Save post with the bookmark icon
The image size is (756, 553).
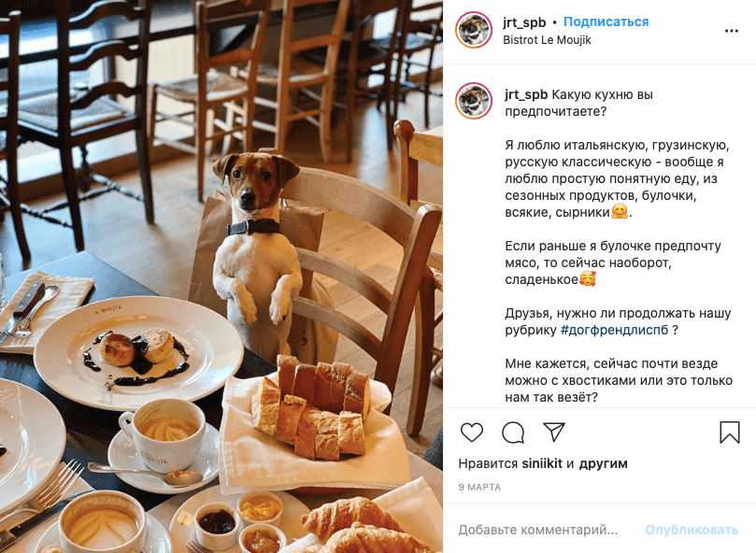[730, 432]
